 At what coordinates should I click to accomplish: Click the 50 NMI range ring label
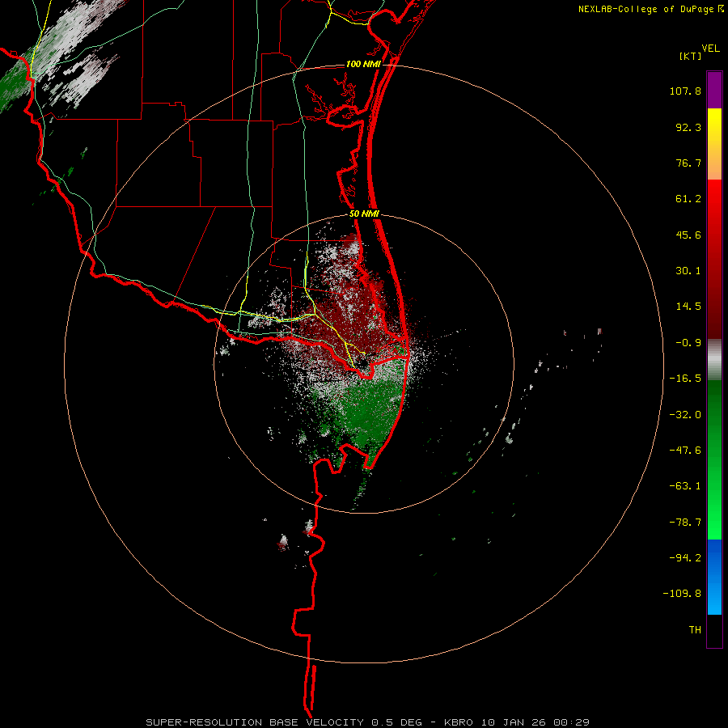coord(364,214)
